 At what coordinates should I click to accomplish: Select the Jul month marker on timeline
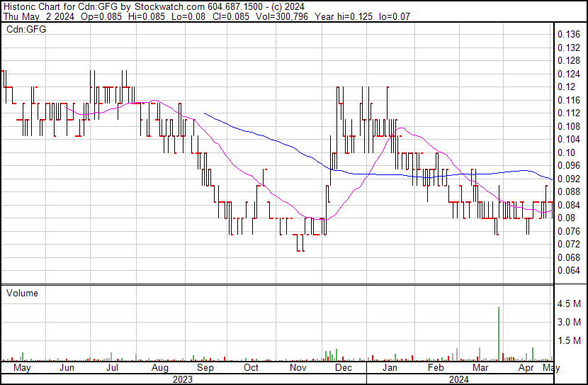(x=113, y=368)
